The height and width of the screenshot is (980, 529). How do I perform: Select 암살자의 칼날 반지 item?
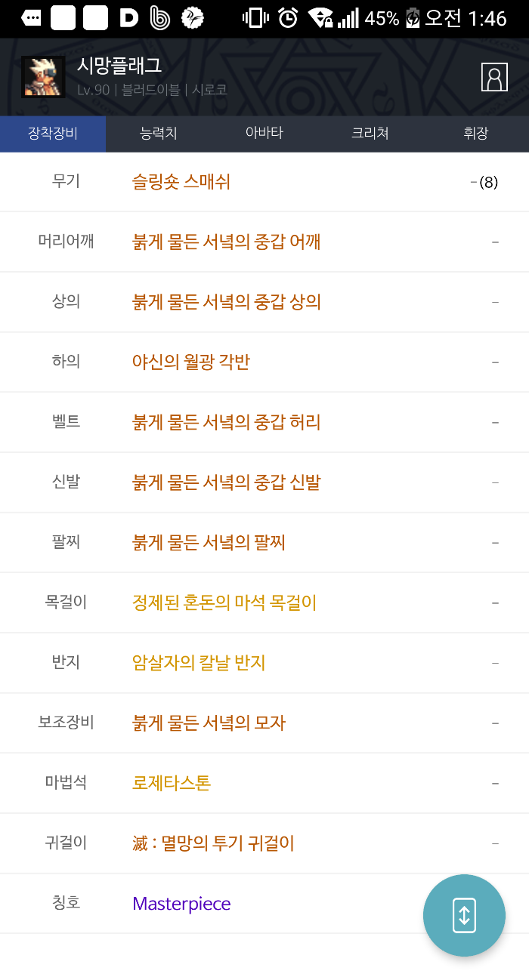pos(199,663)
